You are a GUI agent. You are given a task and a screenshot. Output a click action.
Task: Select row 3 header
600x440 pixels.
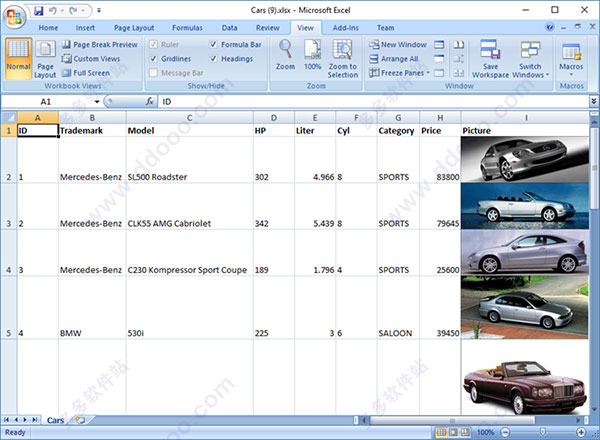point(9,207)
